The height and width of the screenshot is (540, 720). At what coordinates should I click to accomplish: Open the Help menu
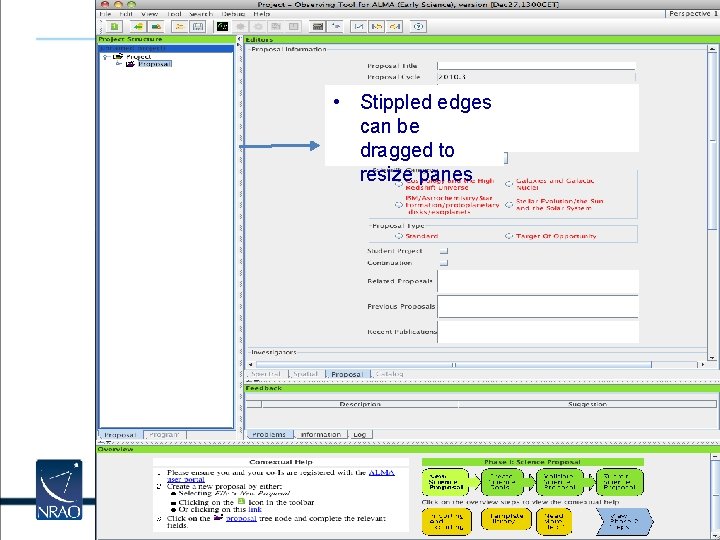click(x=262, y=14)
